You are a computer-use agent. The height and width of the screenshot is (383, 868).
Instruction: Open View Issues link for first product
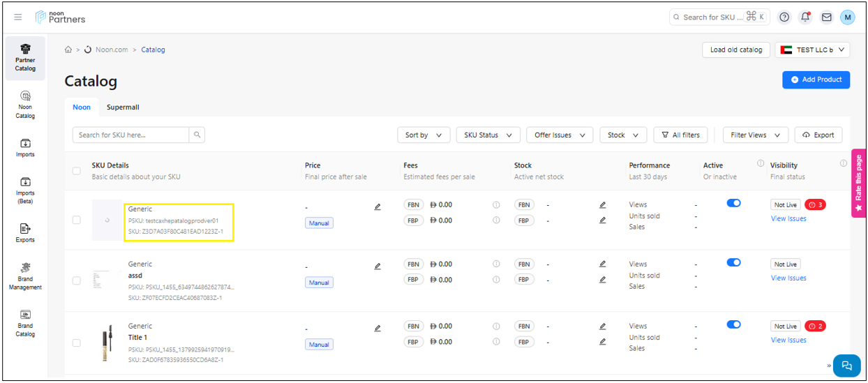pos(788,219)
